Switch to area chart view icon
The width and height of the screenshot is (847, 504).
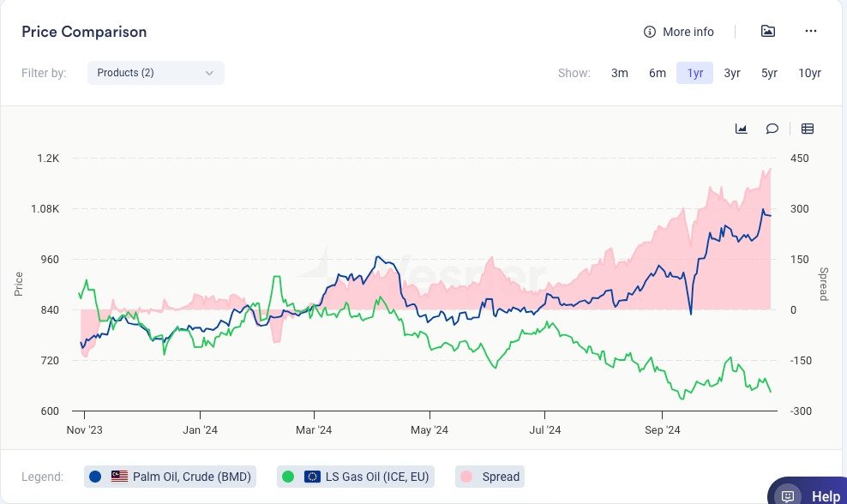[x=742, y=129]
